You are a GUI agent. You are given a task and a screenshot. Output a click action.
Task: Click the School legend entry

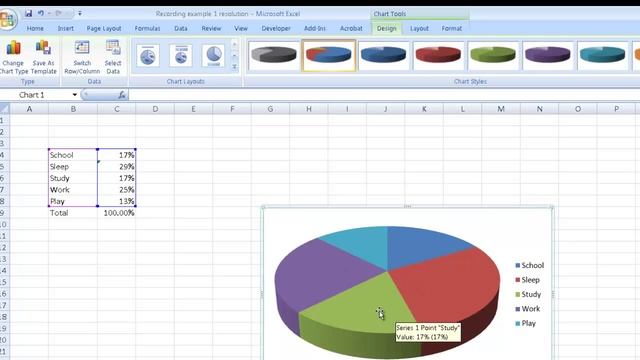pyautogui.click(x=529, y=265)
